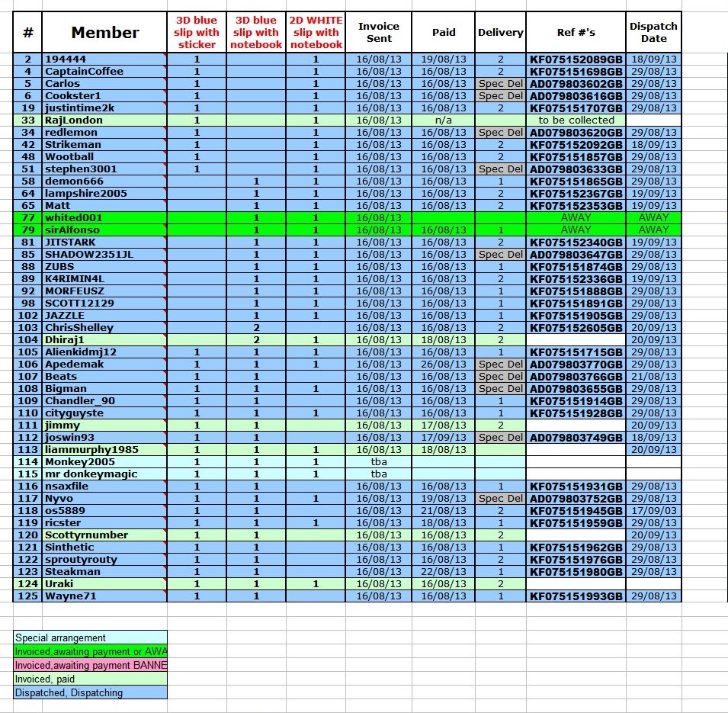Select member cell cityguyste
728x713 pixels.
tap(104, 413)
